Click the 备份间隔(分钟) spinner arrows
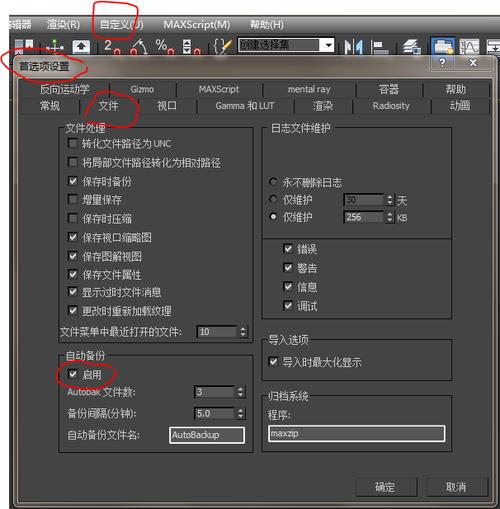500x509 pixels. 240,414
